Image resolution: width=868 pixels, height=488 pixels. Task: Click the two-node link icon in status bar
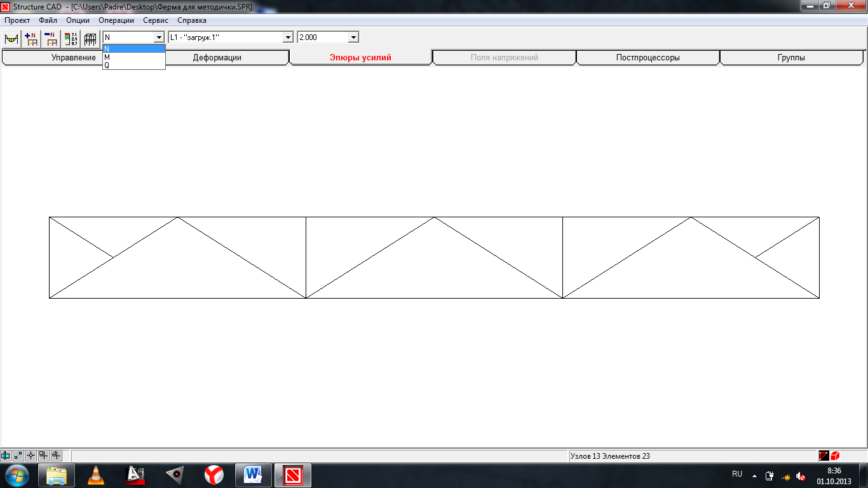tap(18, 456)
